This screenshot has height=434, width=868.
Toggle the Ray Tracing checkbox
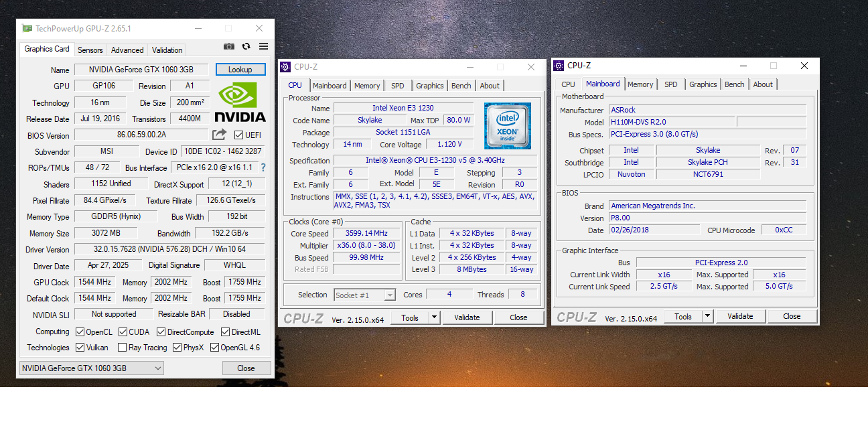point(123,348)
